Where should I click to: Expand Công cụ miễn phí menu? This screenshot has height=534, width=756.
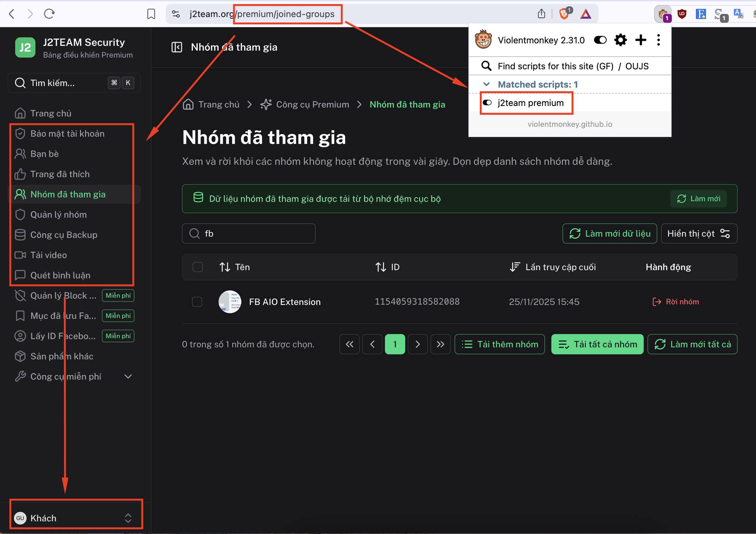tap(74, 376)
